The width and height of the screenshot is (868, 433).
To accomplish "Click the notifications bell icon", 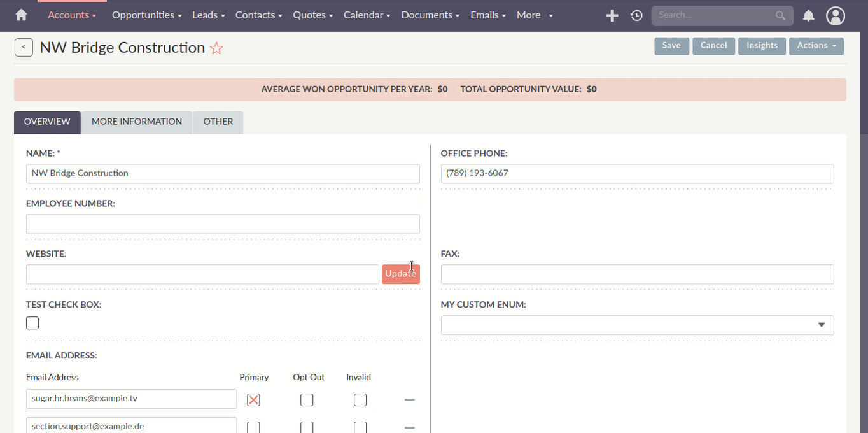I will point(808,15).
